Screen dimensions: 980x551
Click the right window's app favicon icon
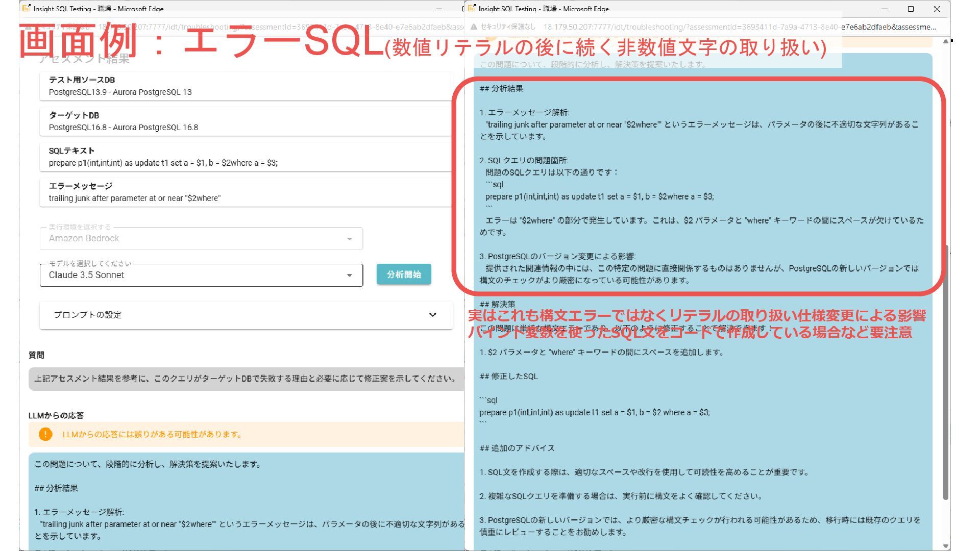tap(472, 9)
